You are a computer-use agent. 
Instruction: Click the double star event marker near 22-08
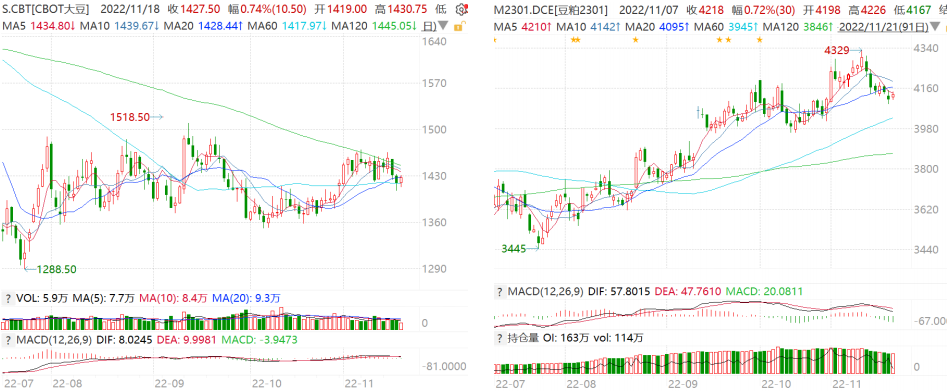coord(576,39)
